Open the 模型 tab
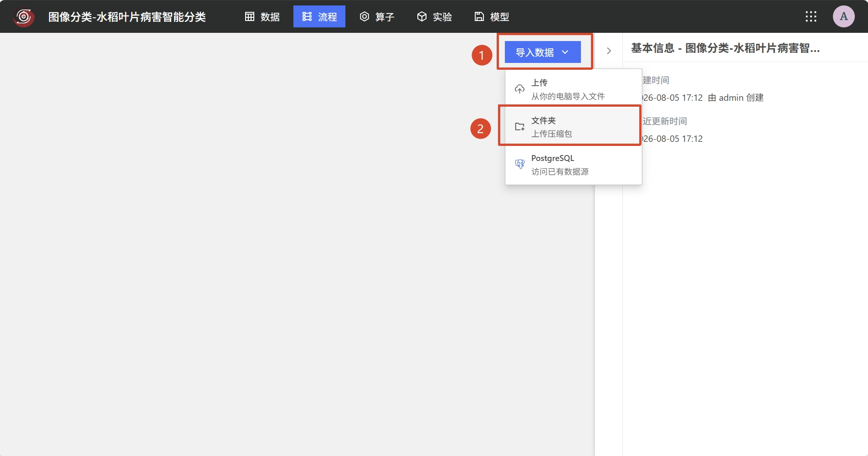Image resolution: width=868 pixels, height=456 pixels. (x=492, y=17)
